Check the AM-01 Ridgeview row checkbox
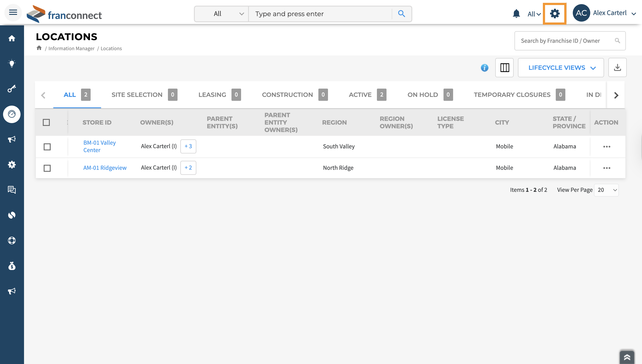 (47, 168)
